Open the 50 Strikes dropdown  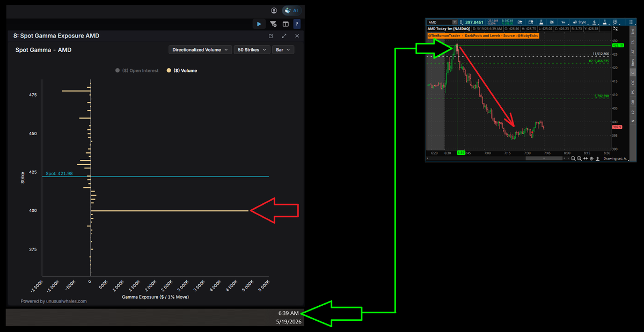coord(252,49)
